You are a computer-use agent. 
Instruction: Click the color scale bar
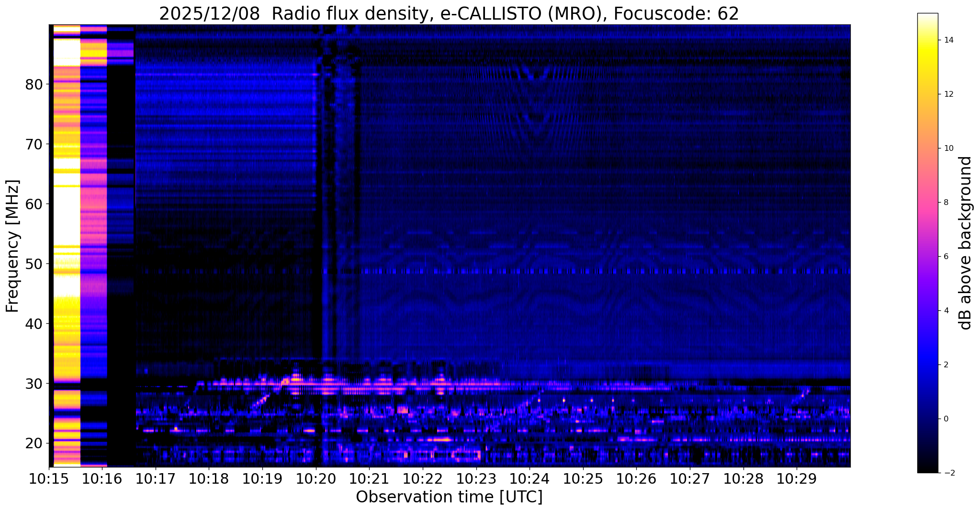pos(927,243)
